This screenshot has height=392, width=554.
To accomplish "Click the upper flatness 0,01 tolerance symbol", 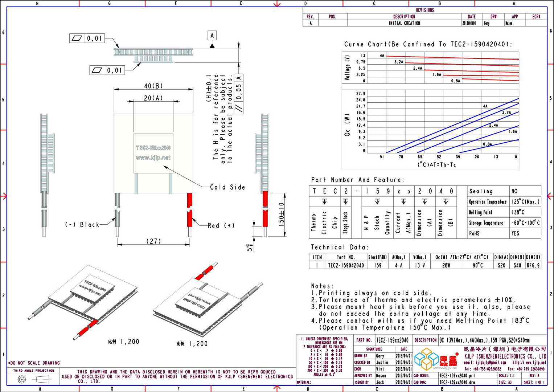I will (x=87, y=38).
